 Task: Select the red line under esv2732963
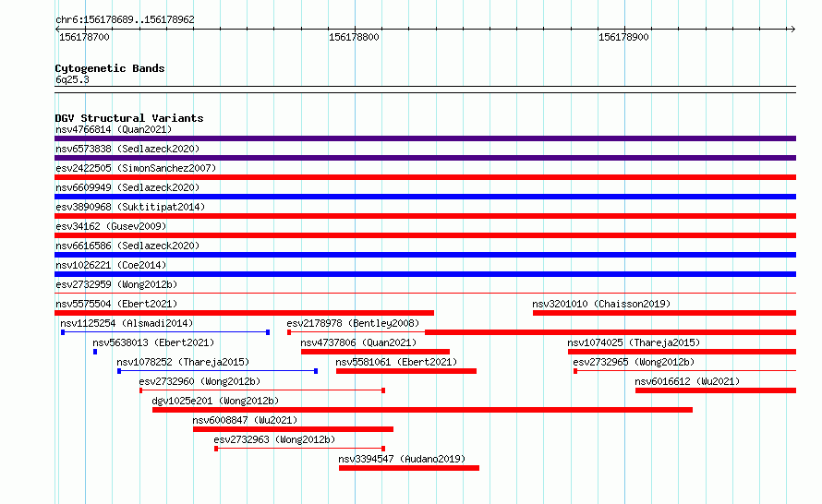(300, 449)
